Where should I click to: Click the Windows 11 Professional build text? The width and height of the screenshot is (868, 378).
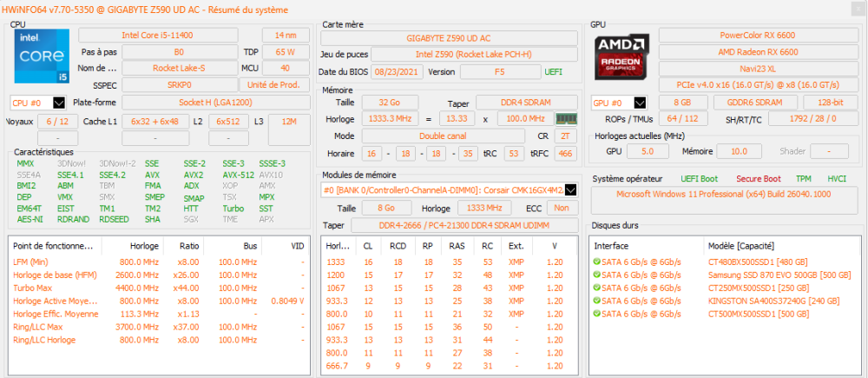pyautogui.click(x=723, y=195)
